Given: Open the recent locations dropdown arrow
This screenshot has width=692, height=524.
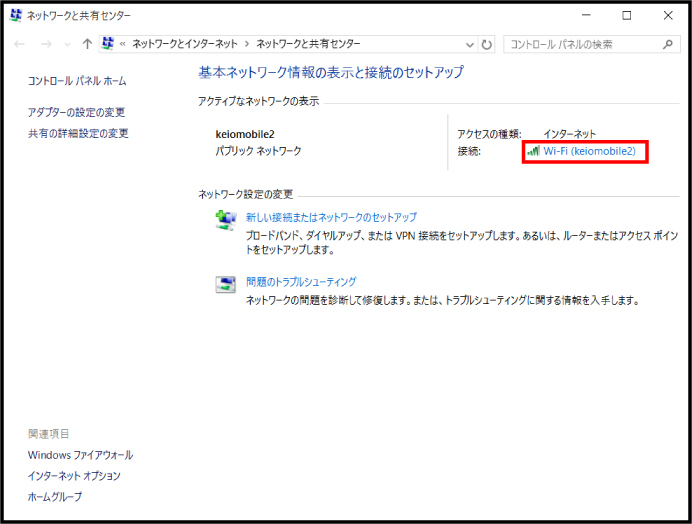Looking at the screenshot, I should pyautogui.click(x=66, y=44).
